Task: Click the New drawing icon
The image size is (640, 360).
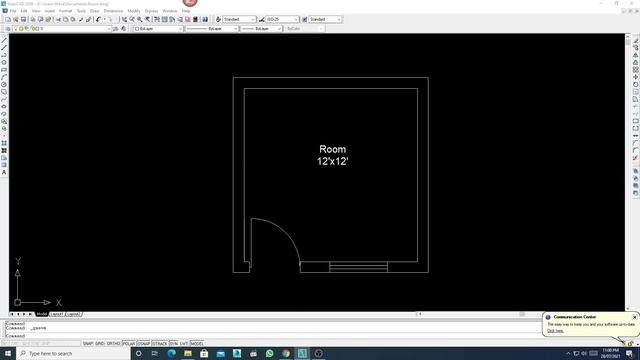Action: coord(8,20)
